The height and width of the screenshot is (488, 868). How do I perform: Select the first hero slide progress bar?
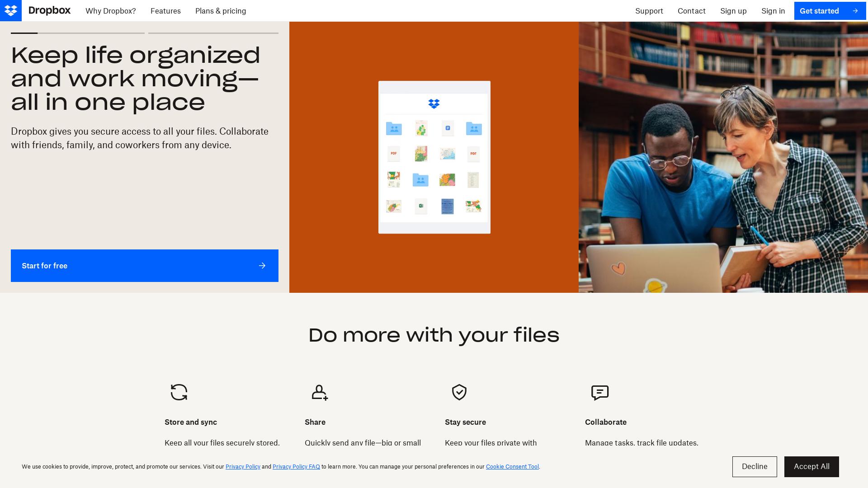pyautogui.click(x=78, y=33)
